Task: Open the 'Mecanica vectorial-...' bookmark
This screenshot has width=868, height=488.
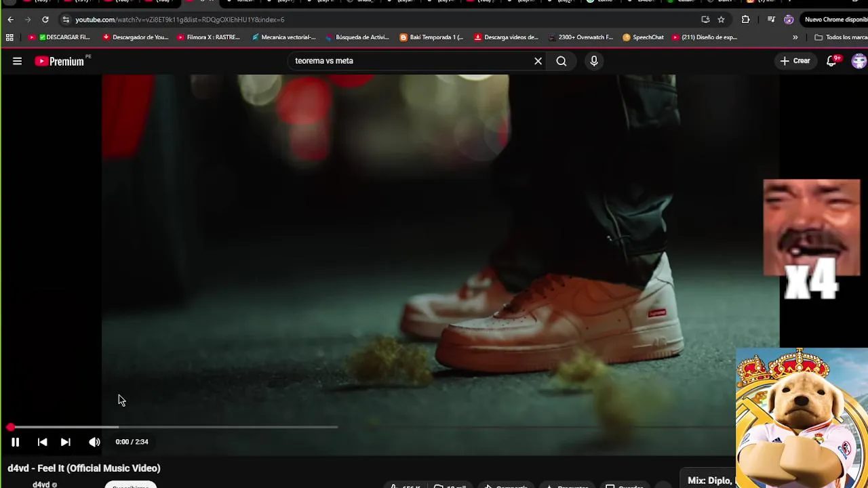Action: (x=284, y=37)
